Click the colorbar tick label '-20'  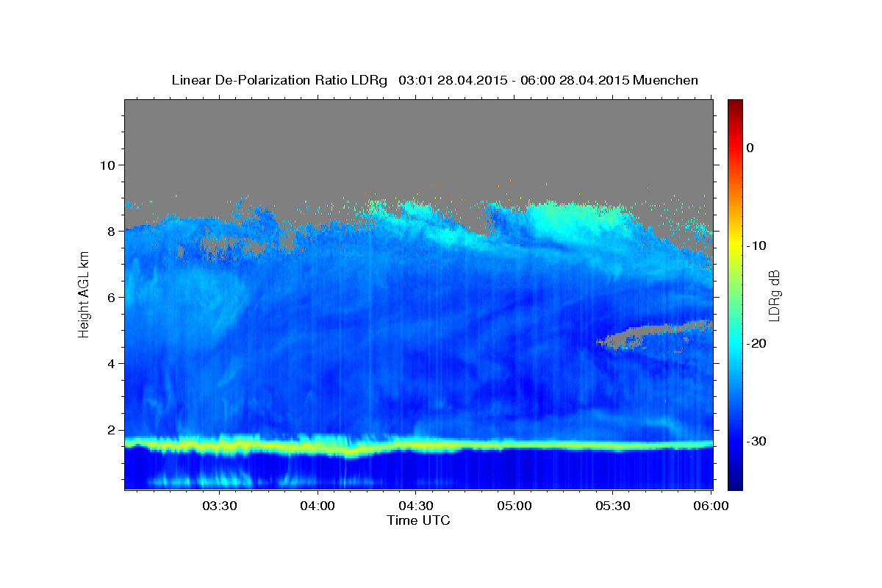[x=757, y=343]
